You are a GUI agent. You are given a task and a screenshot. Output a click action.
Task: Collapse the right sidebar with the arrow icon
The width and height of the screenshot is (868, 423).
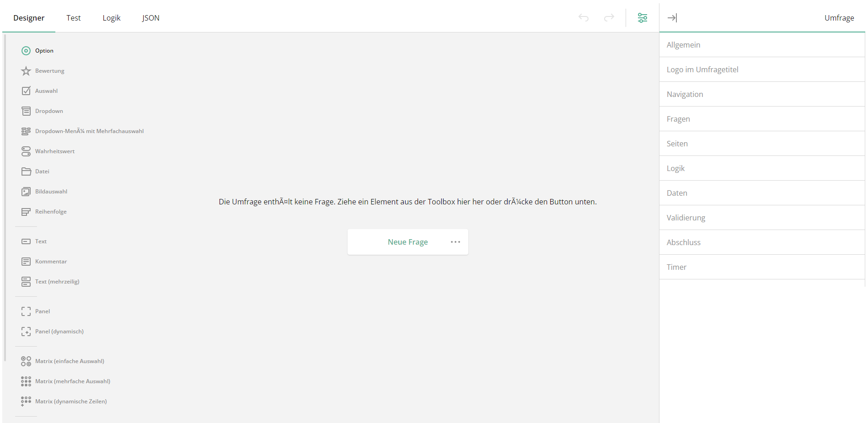(672, 17)
